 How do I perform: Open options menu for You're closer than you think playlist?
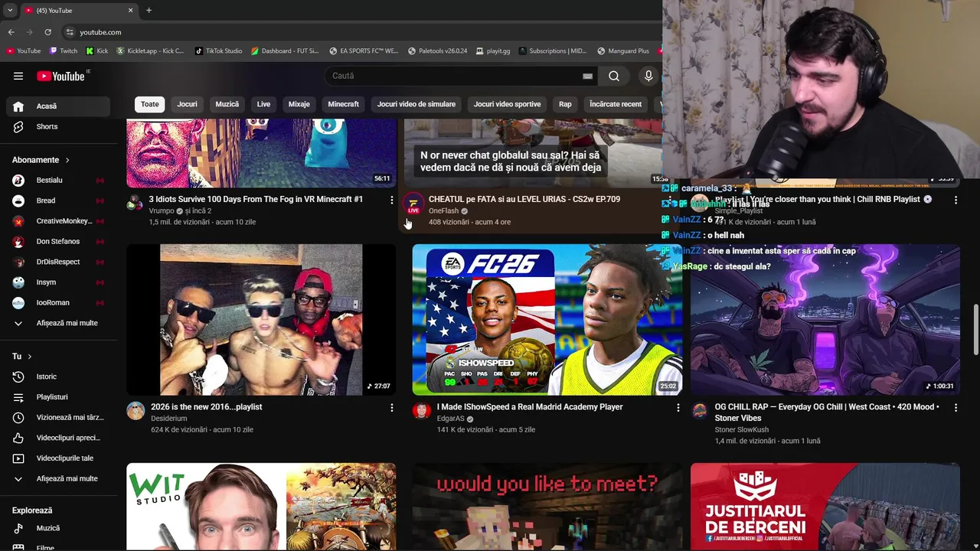[x=955, y=200]
